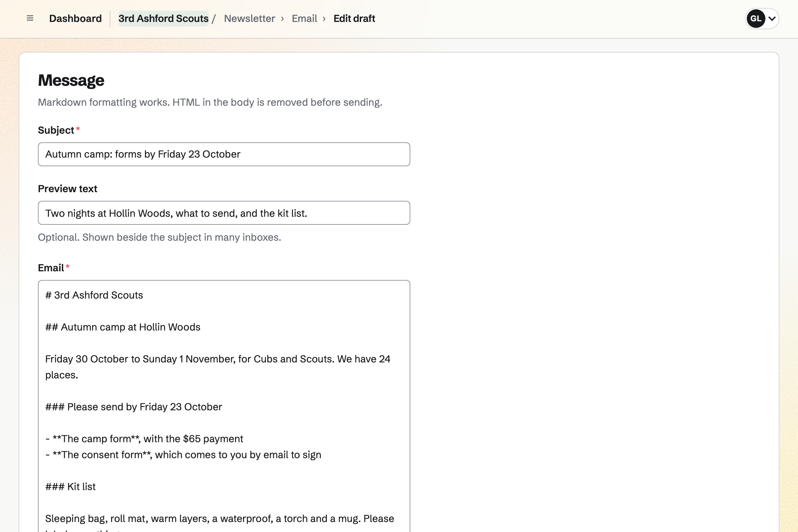Screen dimensions: 798x532
Task: Select the Edit draft breadcrumb
Action: [x=354, y=19]
